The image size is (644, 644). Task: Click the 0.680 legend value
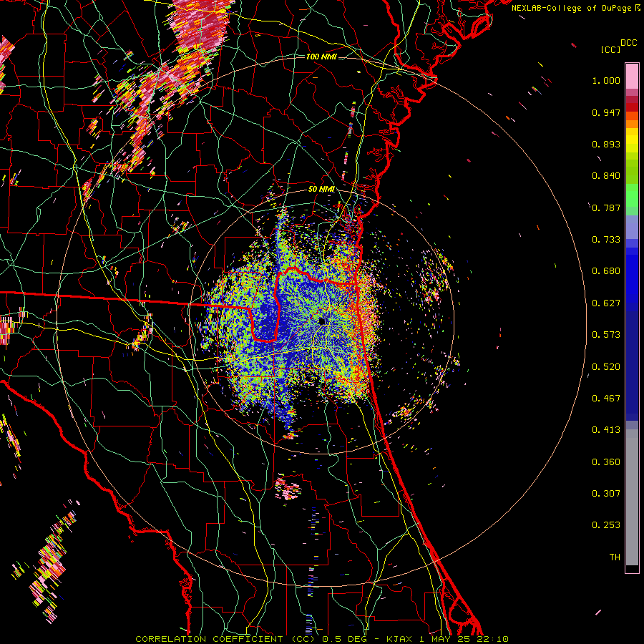point(606,271)
